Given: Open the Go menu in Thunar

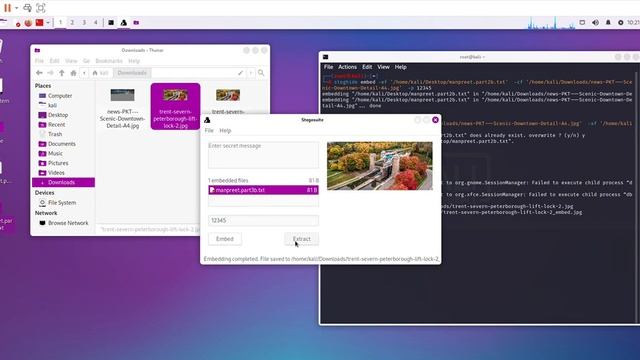Looking at the screenshot, I should point(86,61).
